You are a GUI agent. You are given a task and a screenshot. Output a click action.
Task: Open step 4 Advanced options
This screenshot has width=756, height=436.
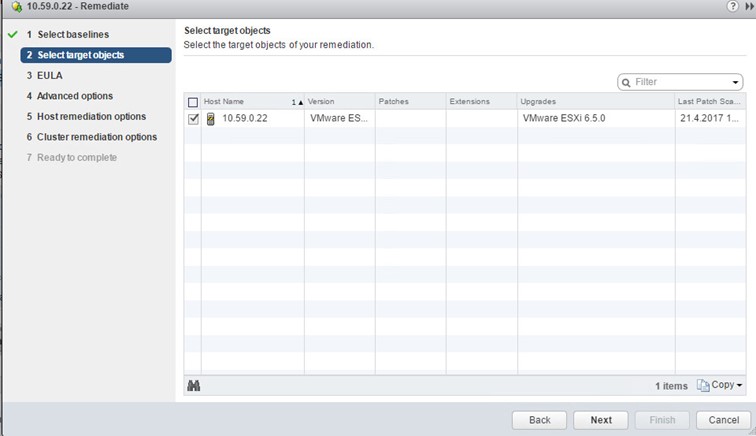click(x=69, y=96)
